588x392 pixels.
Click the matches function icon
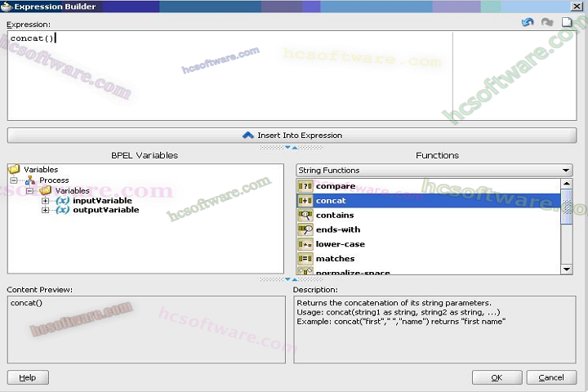[x=305, y=258]
